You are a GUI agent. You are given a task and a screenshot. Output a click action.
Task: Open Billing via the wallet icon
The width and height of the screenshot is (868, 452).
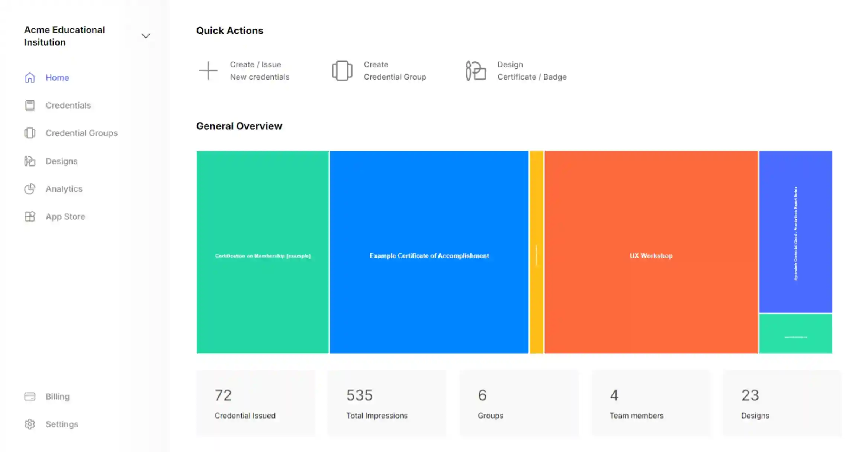pyautogui.click(x=30, y=396)
